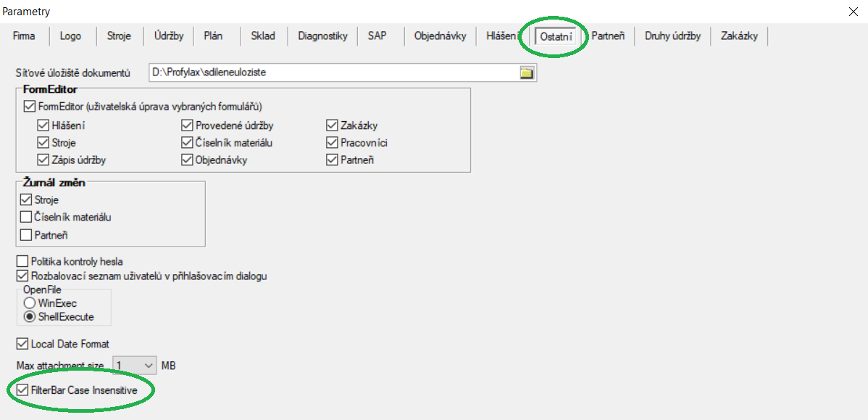This screenshot has width=868, height=420.
Task: Enable Číselník materiálu in Žurnál změn
Action: pos(26,217)
